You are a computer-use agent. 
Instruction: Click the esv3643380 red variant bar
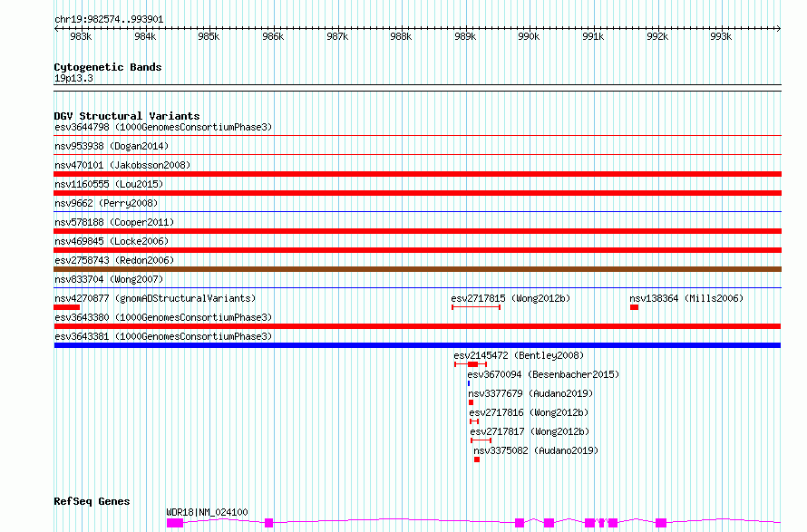pyautogui.click(x=417, y=326)
